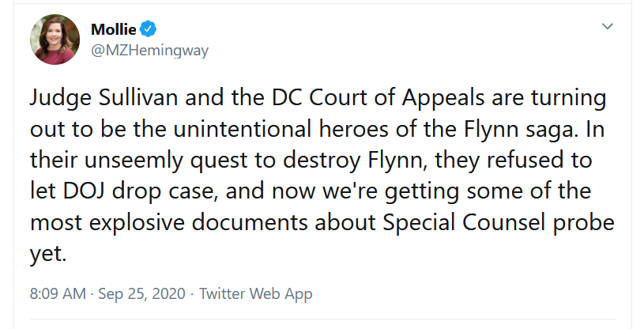Image resolution: width=644 pixels, height=329 pixels.
Task: Open the @MZHemingway handle link
Action: (149, 50)
